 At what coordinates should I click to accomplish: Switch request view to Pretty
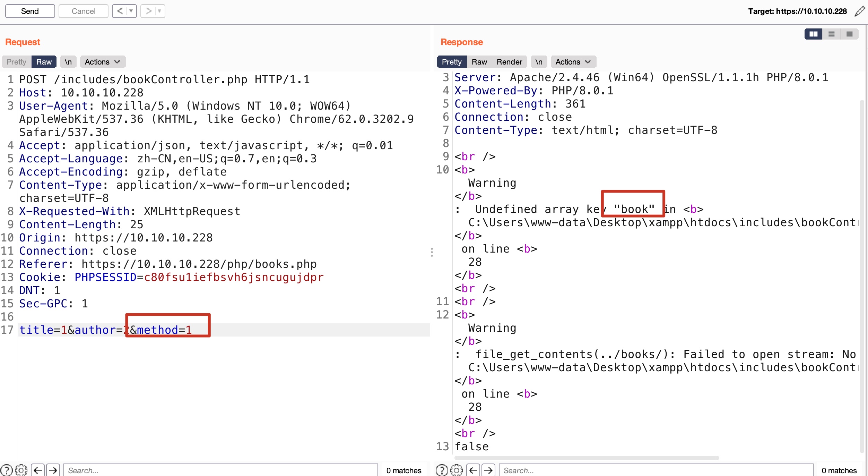coord(16,62)
